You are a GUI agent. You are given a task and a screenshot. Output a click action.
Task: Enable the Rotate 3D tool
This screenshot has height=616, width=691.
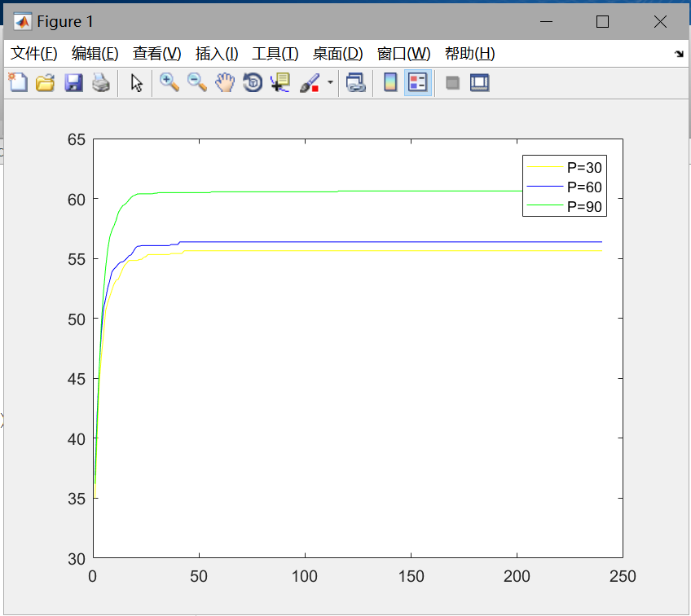253,82
